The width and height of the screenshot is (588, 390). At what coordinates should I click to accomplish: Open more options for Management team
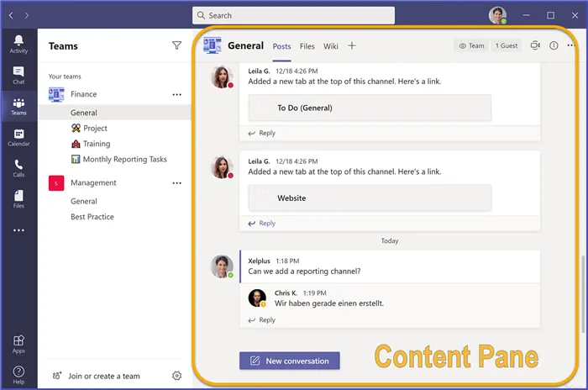(x=176, y=183)
